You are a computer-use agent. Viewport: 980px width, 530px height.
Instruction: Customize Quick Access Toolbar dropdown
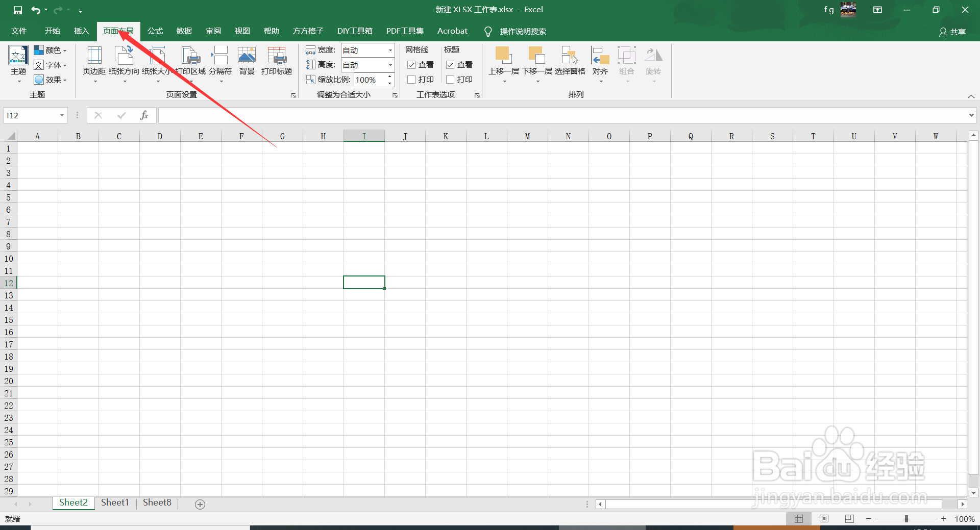[80, 10]
